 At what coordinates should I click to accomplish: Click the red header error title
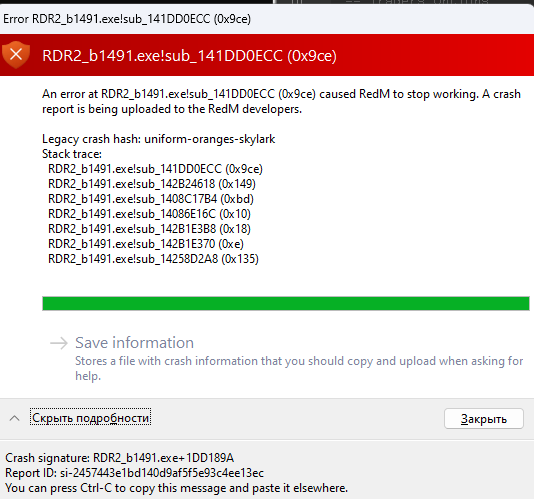tap(189, 56)
